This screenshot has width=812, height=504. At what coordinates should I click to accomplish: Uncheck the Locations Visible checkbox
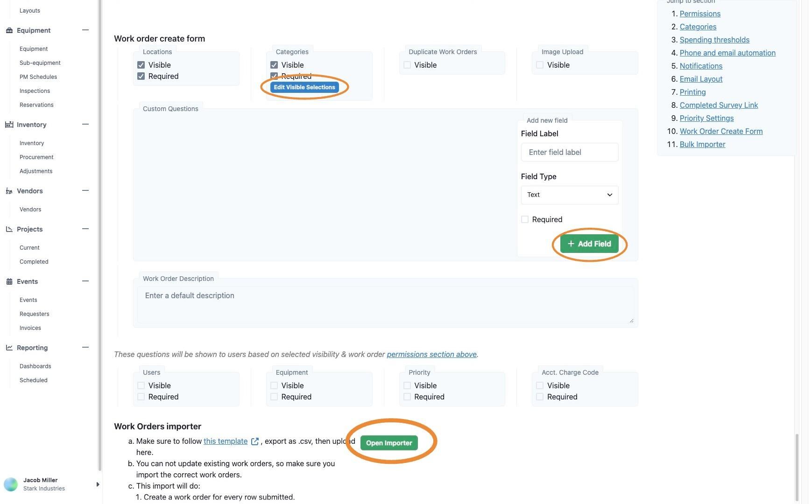(141, 65)
